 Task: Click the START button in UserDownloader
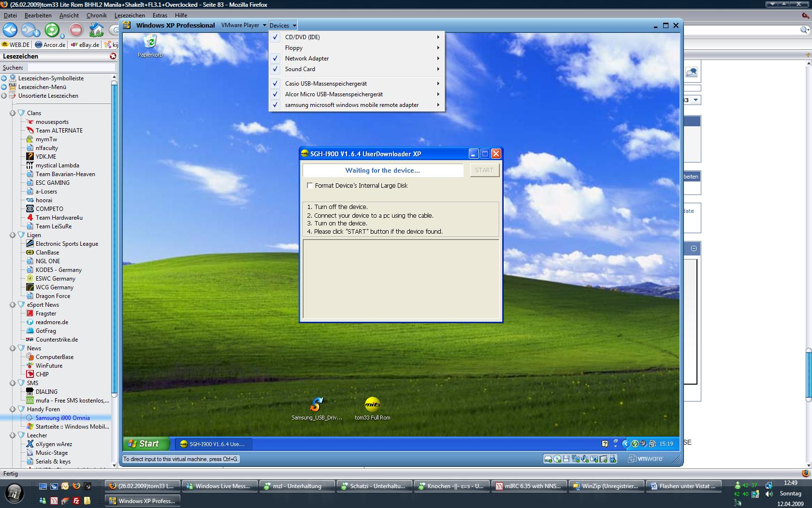click(484, 170)
